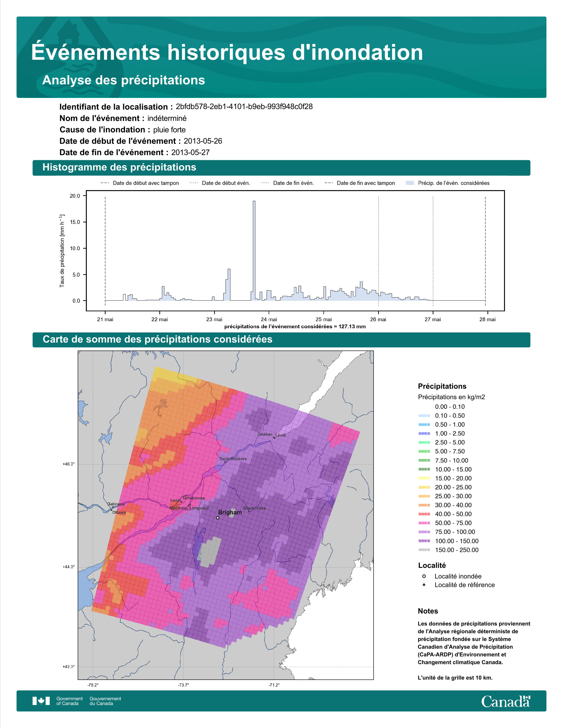The image size is (563, 728).
Task: Click the Brigham flooded locality marker on the map
Action: [x=217, y=518]
